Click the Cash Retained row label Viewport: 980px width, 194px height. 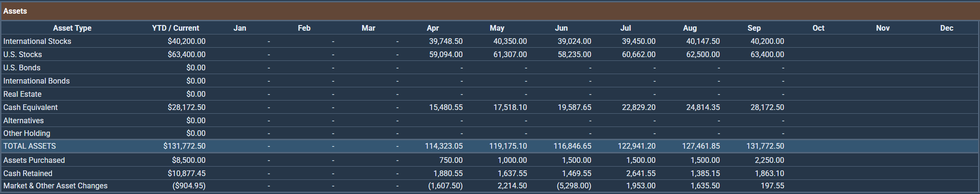pos(28,173)
